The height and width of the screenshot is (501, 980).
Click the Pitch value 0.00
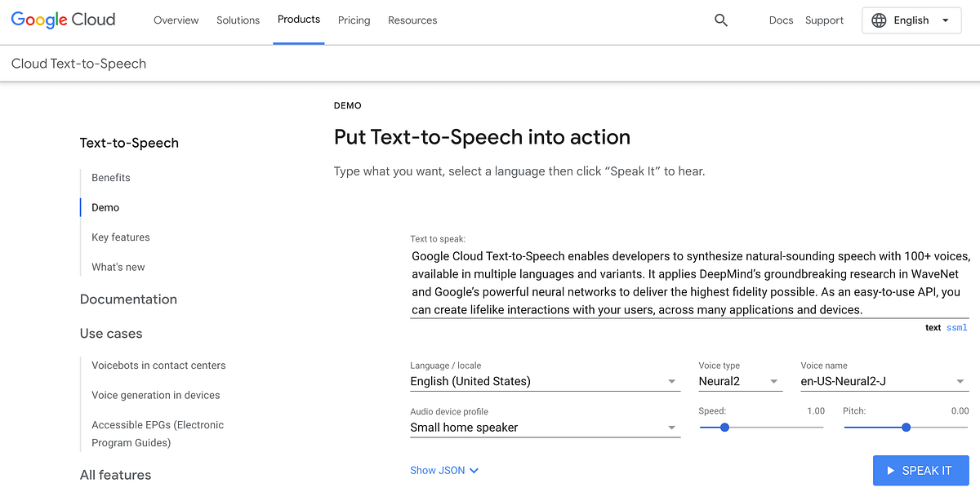960,411
